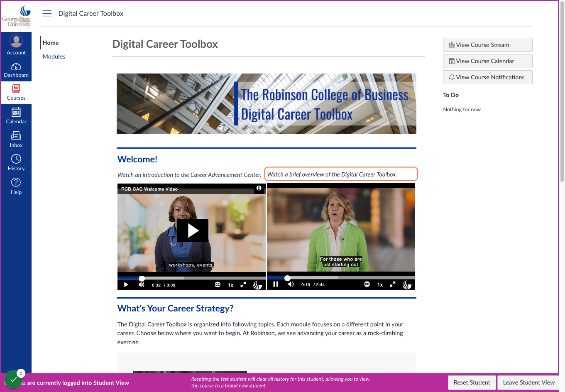This screenshot has height=392, width=565.
Task: Click the first video's progress bar
Action: [191, 278]
